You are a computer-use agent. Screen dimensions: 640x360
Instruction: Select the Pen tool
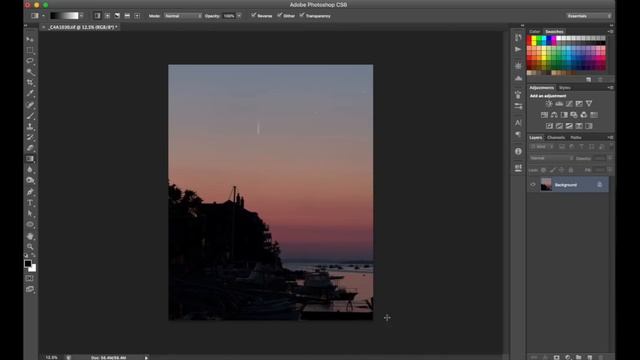[x=30, y=192]
